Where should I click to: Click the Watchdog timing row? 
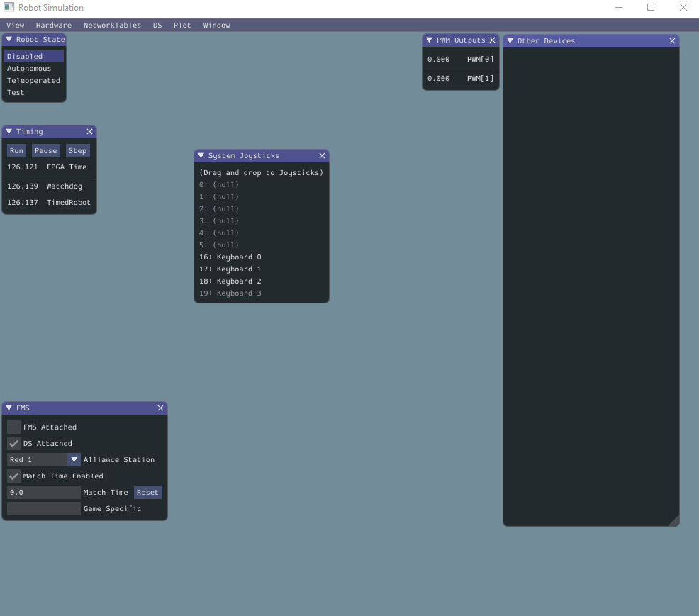(x=49, y=186)
